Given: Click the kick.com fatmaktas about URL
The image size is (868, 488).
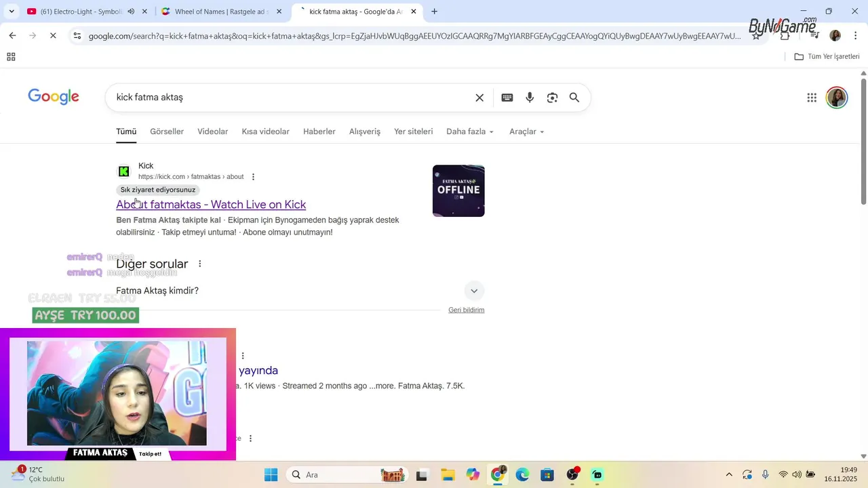Looking at the screenshot, I should [191, 177].
